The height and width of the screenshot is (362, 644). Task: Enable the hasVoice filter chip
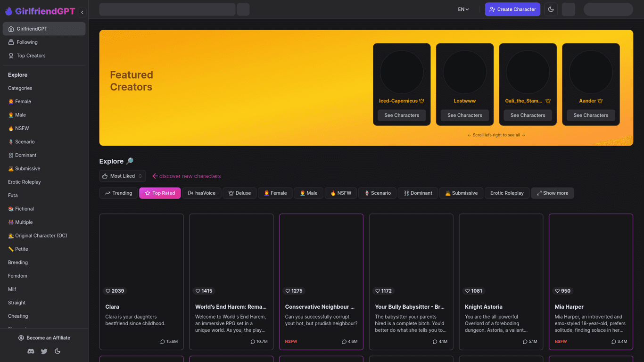201,193
